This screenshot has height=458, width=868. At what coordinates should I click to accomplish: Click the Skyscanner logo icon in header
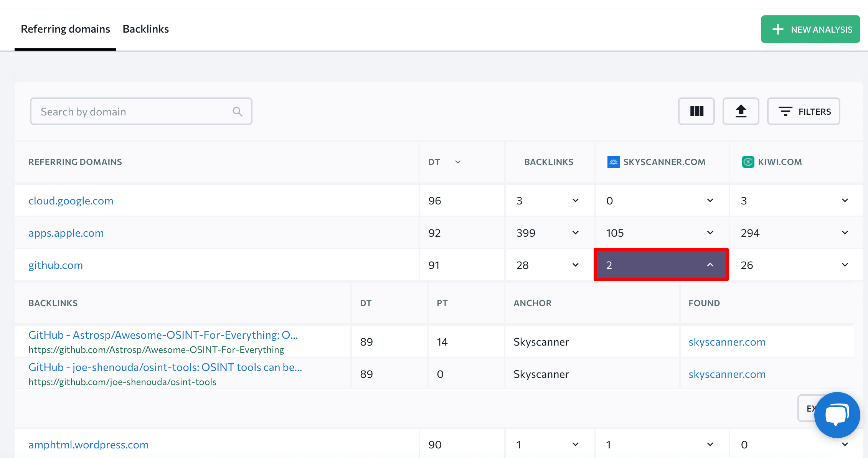613,162
